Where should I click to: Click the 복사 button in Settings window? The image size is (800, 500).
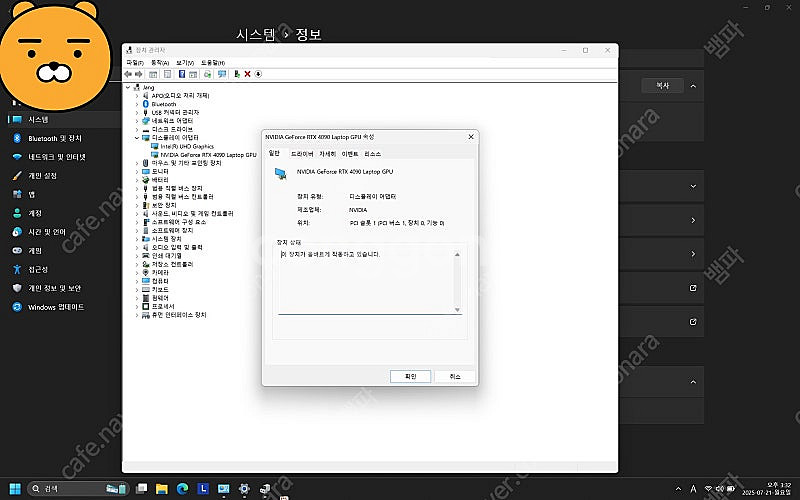click(662, 86)
